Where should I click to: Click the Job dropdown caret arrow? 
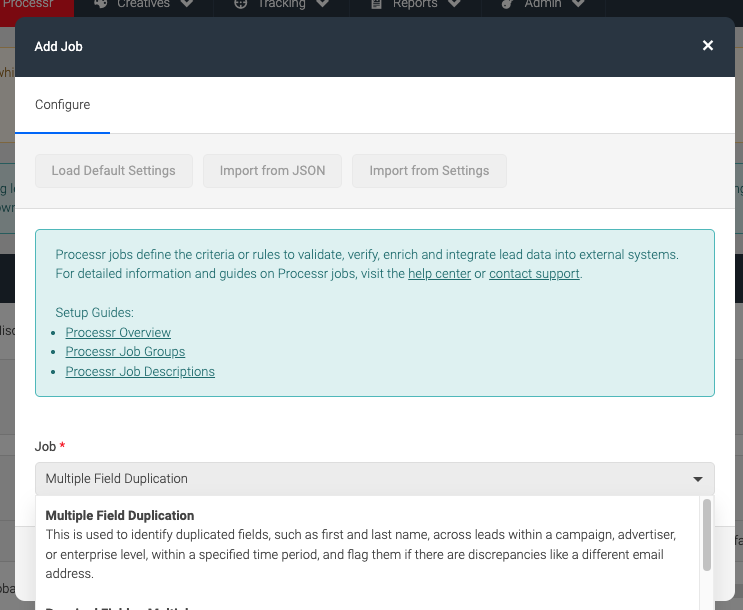pyautogui.click(x=698, y=479)
